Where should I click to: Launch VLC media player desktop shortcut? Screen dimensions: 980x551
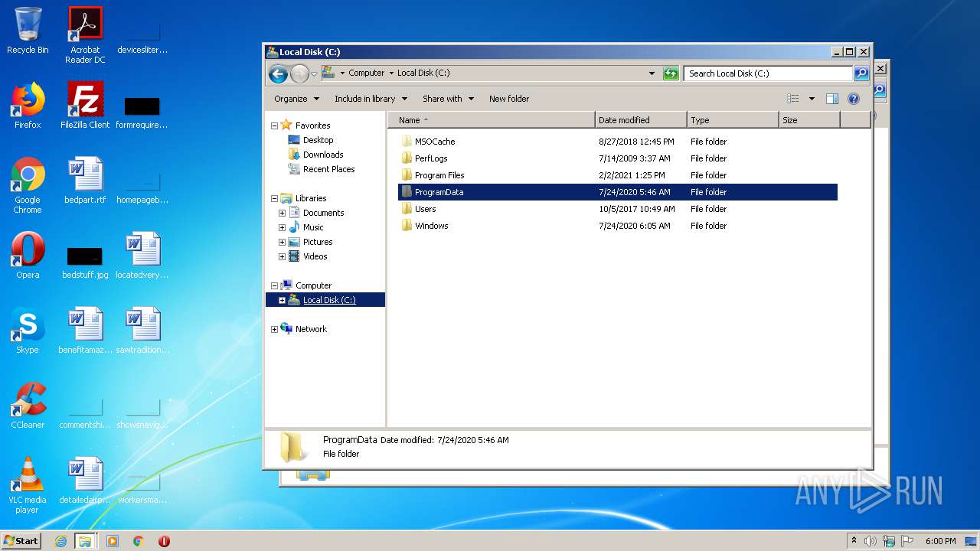(28, 485)
